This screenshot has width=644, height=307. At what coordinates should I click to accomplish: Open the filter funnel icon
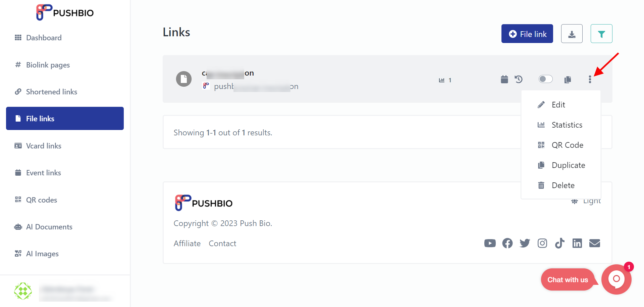(x=601, y=34)
